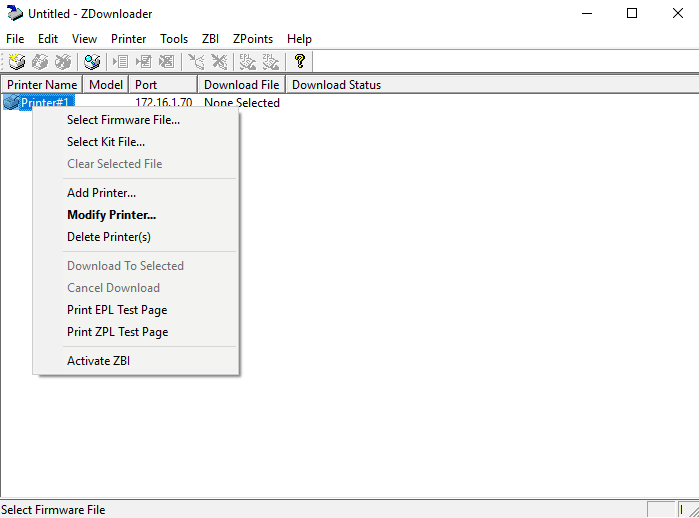Screen dimensions: 699x518
Task: Choose Select Kit File... from context menu
Action: (x=106, y=142)
